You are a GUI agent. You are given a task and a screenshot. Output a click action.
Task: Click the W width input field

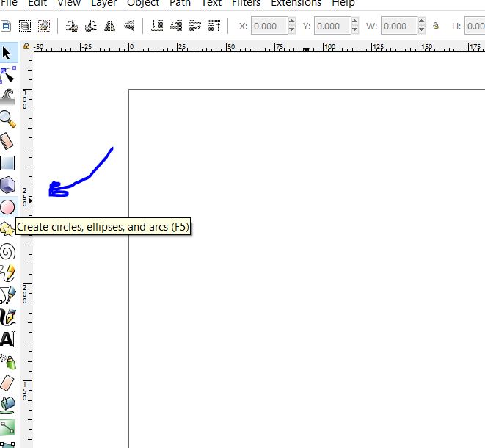coord(399,26)
